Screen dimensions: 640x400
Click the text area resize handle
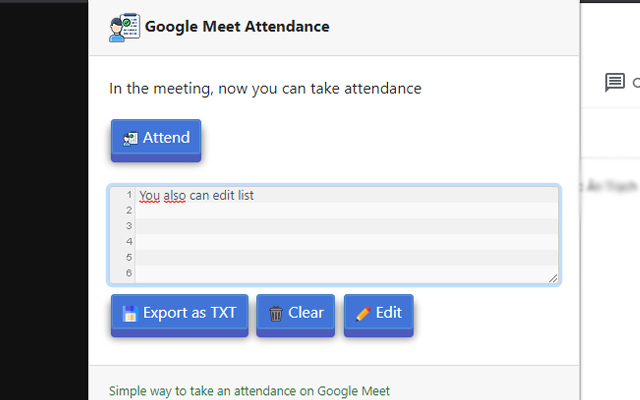pyautogui.click(x=553, y=278)
